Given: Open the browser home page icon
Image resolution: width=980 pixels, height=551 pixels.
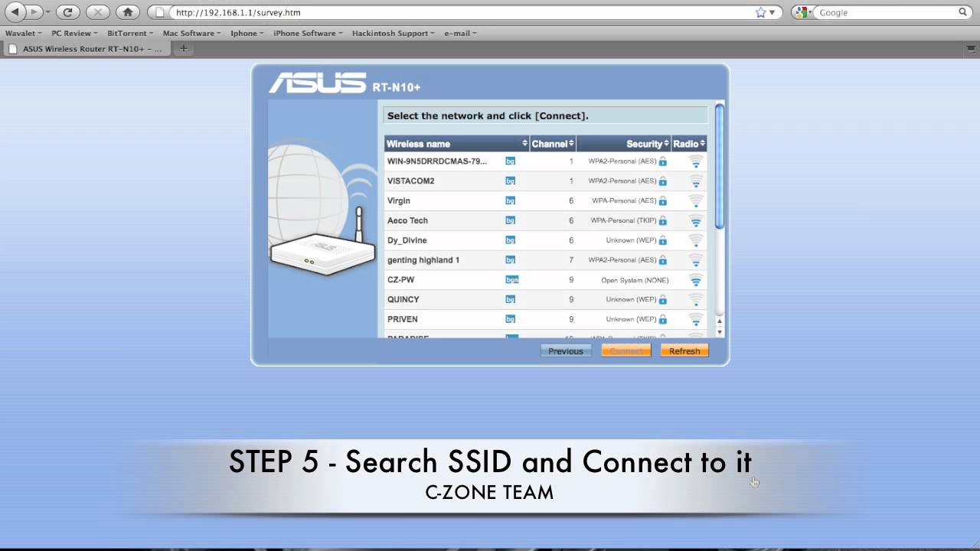Looking at the screenshot, I should point(128,12).
